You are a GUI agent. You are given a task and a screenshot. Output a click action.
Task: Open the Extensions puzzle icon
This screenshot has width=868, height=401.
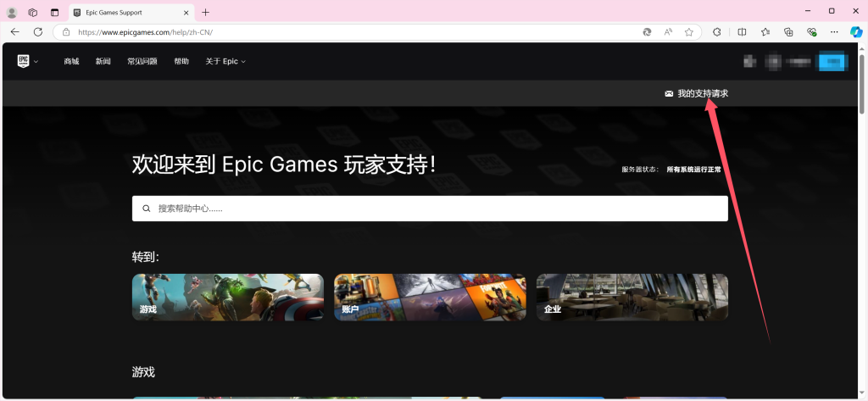(717, 32)
